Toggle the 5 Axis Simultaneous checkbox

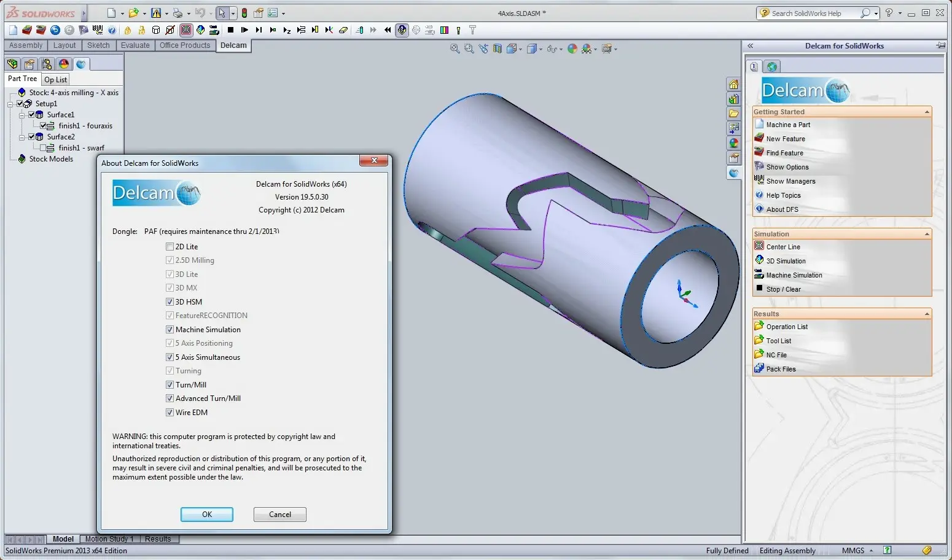[x=170, y=357]
